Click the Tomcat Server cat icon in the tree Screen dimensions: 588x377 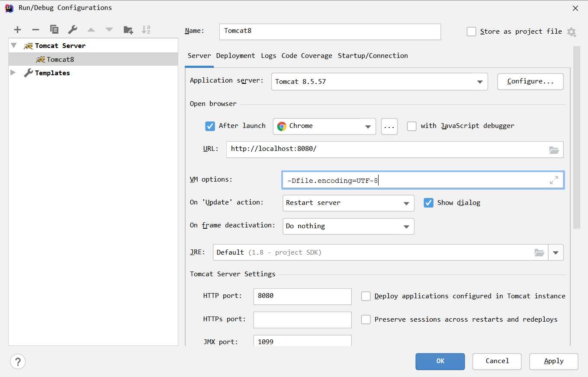[x=28, y=46]
